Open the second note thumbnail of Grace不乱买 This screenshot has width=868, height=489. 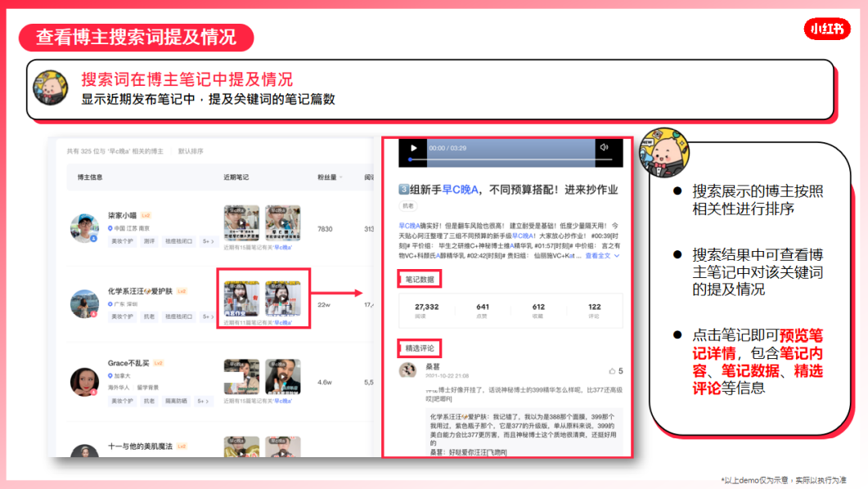pos(283,377)
